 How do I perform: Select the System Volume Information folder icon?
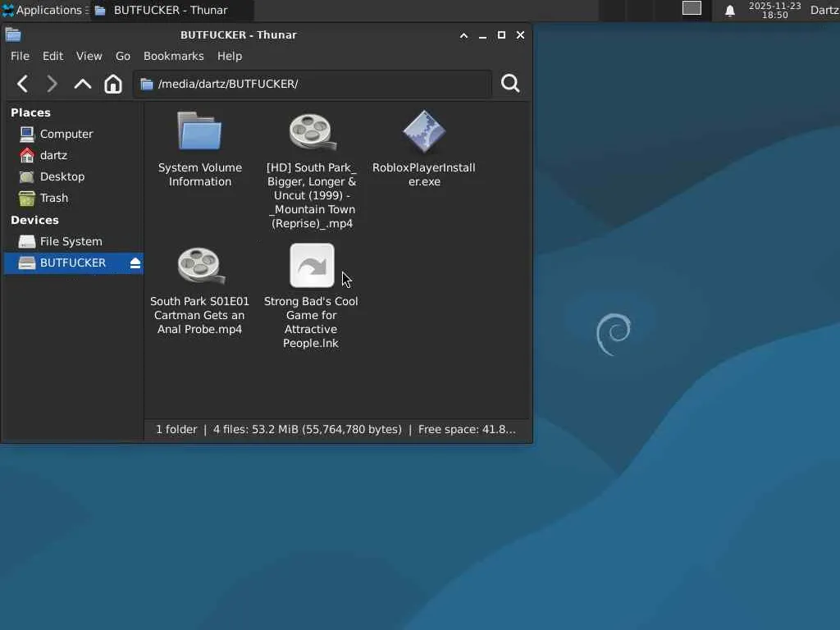(x=199, y=130)
